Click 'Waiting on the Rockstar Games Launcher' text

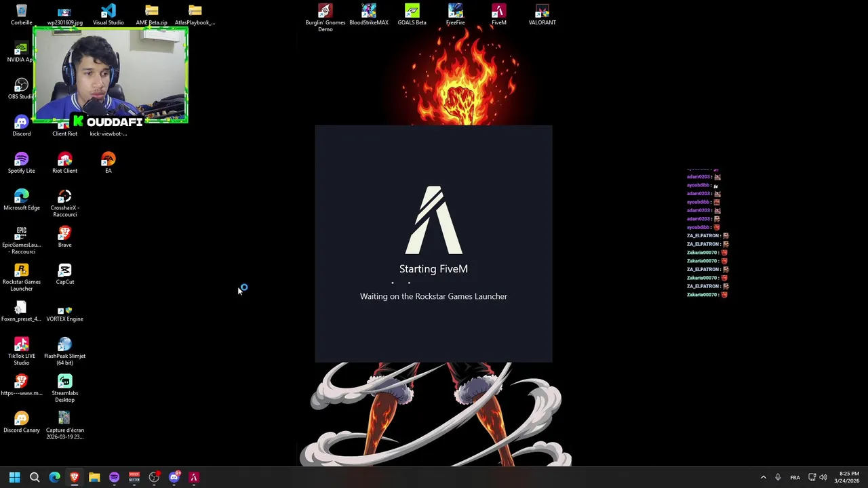[x=433, y=296]
